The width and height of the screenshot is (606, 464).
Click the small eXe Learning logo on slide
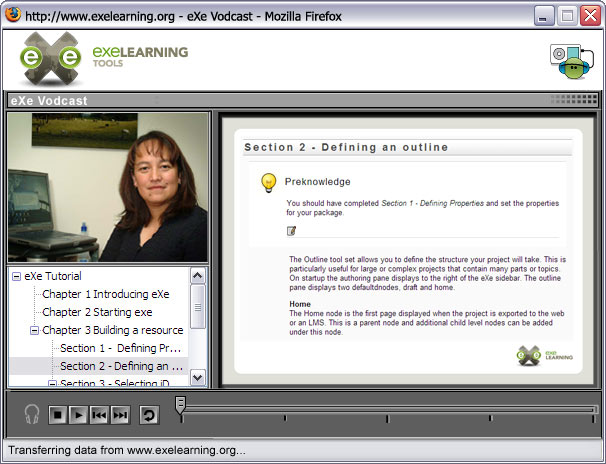pyautogui.click(x=545, y=355)
